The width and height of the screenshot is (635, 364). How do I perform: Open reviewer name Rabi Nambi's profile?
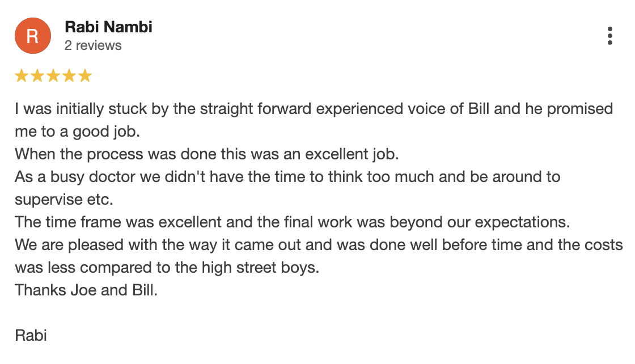[108, 27]
